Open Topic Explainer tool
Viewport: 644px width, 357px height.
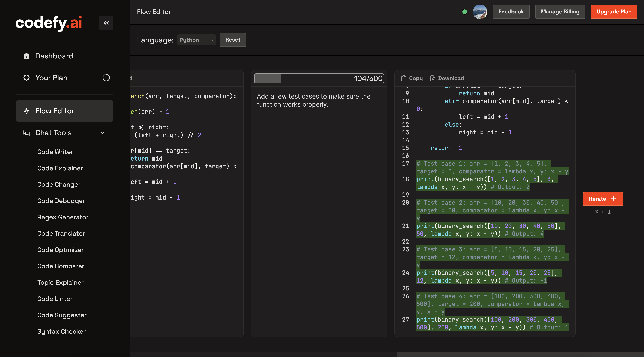60,282
